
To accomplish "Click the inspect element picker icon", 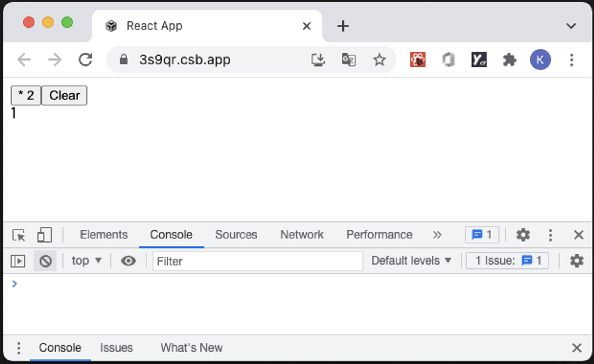I will [19, 235].
